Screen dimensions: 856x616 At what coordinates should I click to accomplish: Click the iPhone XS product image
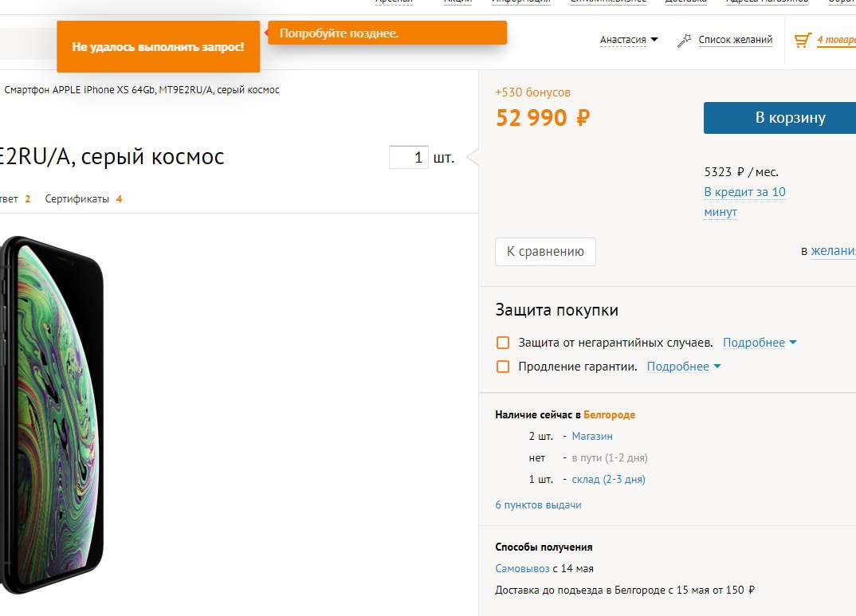tap(53, 414)
